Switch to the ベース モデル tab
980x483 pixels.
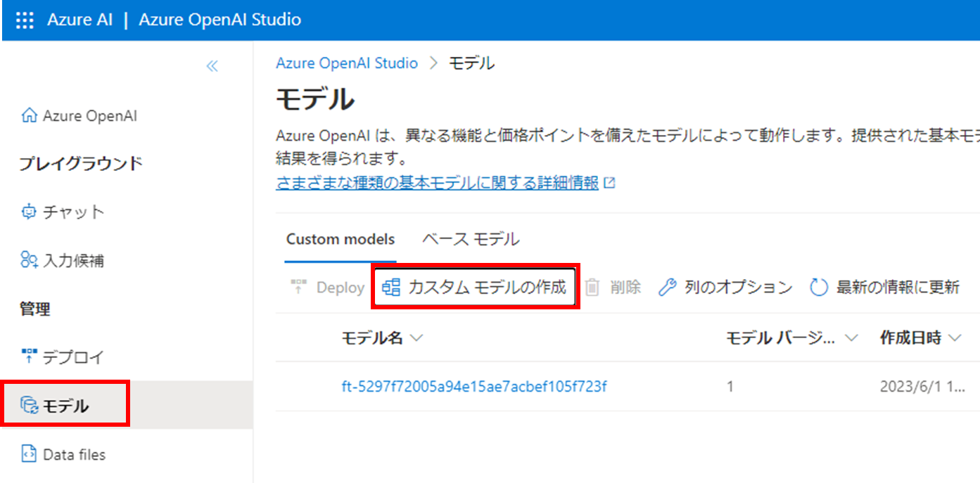pos(469,238)
